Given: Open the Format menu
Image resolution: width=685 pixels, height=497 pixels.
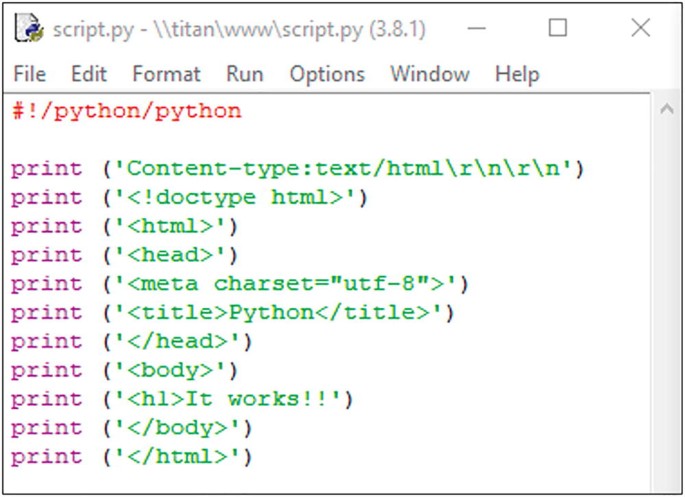Looking at the screenshot, I should point(166,74).
